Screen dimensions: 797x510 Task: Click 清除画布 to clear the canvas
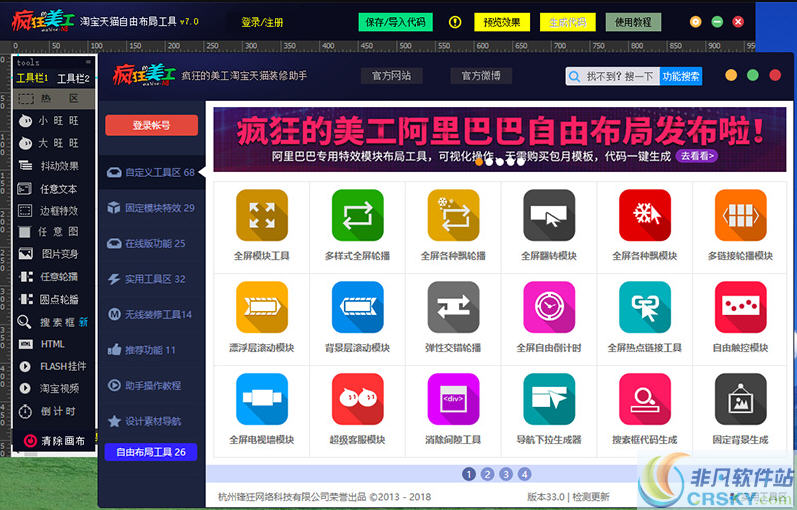click(53, 440)
